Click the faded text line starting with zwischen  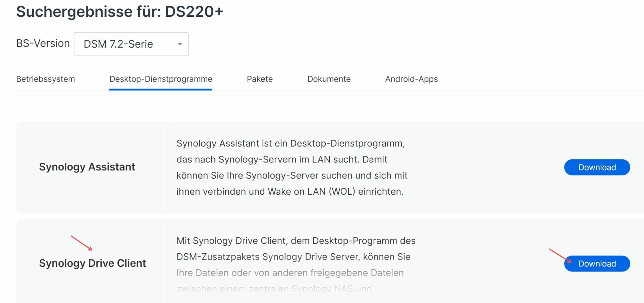point(274,289)
